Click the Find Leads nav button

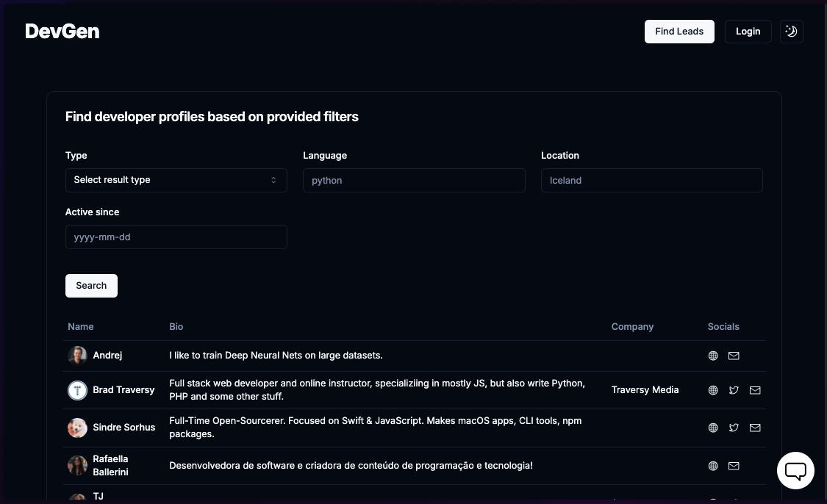point(679,32)
